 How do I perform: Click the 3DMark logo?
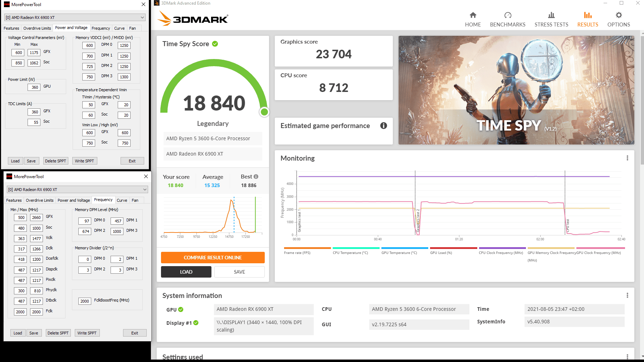193,19
